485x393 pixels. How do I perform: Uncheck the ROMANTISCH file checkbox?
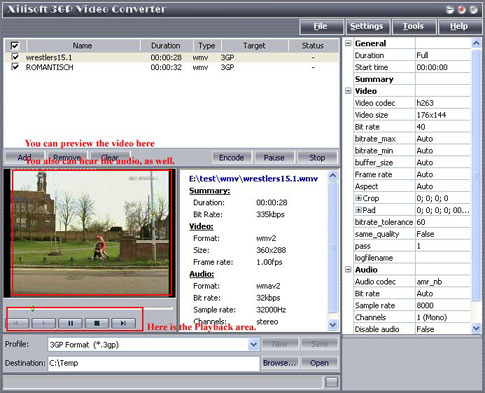15,67
